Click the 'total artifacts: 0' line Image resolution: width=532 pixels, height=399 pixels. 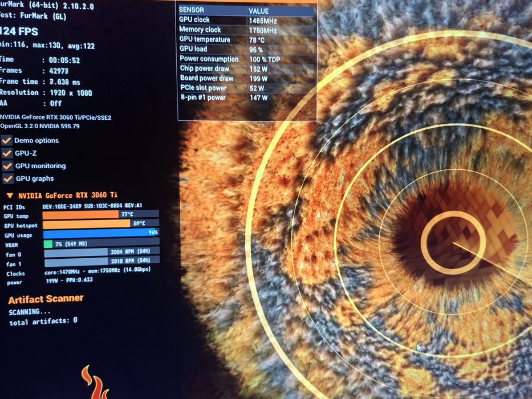[x=43, y=321]
